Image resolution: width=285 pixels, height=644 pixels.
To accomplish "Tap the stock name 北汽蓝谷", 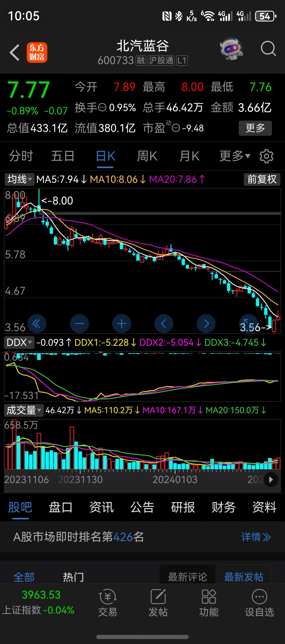I will tap(142, 46).
